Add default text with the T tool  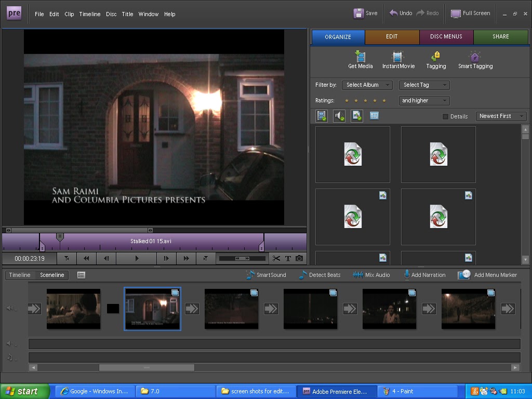(x=288, y=259)
